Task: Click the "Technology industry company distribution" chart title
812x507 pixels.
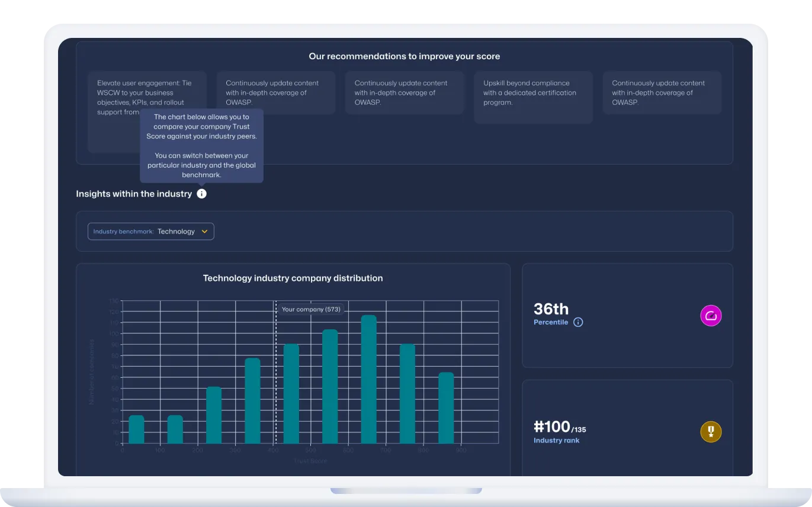Action: point(293,278)
